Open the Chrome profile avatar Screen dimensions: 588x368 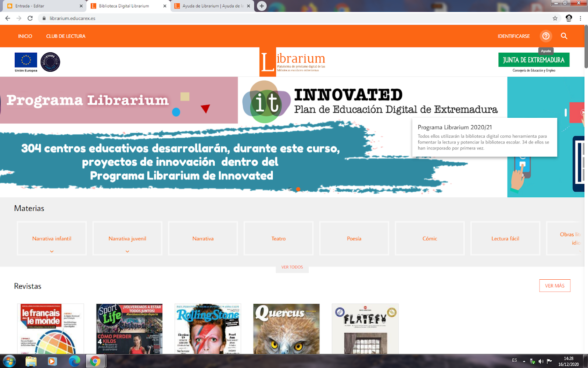pyautogui.click(x=569, y=18)
